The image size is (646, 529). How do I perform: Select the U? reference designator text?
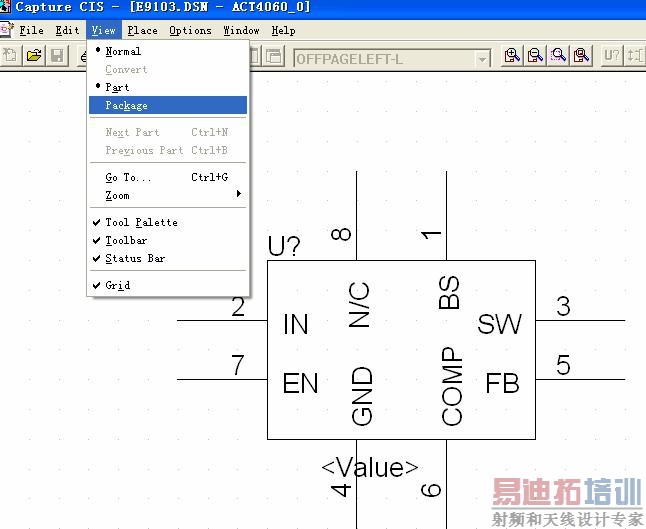(x=284, y=246)
